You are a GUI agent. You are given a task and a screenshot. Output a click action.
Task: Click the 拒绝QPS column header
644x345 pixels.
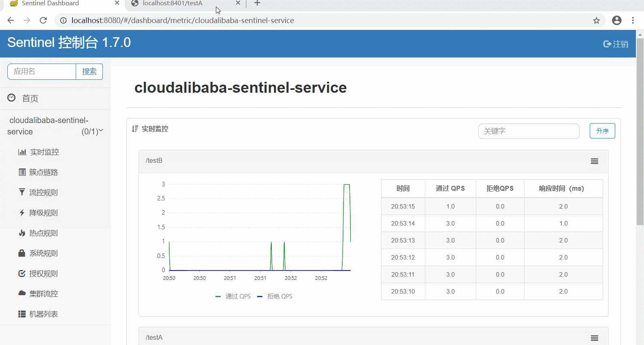[x=500, y=189]
